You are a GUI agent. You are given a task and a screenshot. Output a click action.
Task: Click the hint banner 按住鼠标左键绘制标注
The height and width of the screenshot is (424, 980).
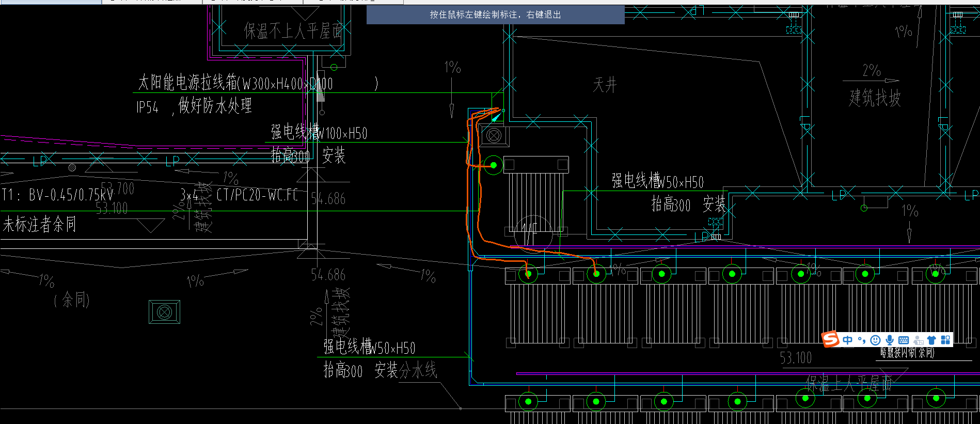pyautogui.click(x=495, y=14)
